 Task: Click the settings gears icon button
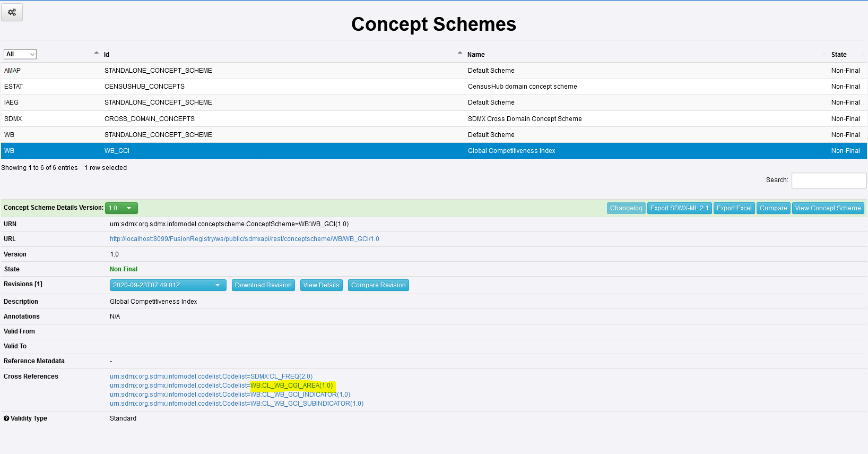point(12,12)
